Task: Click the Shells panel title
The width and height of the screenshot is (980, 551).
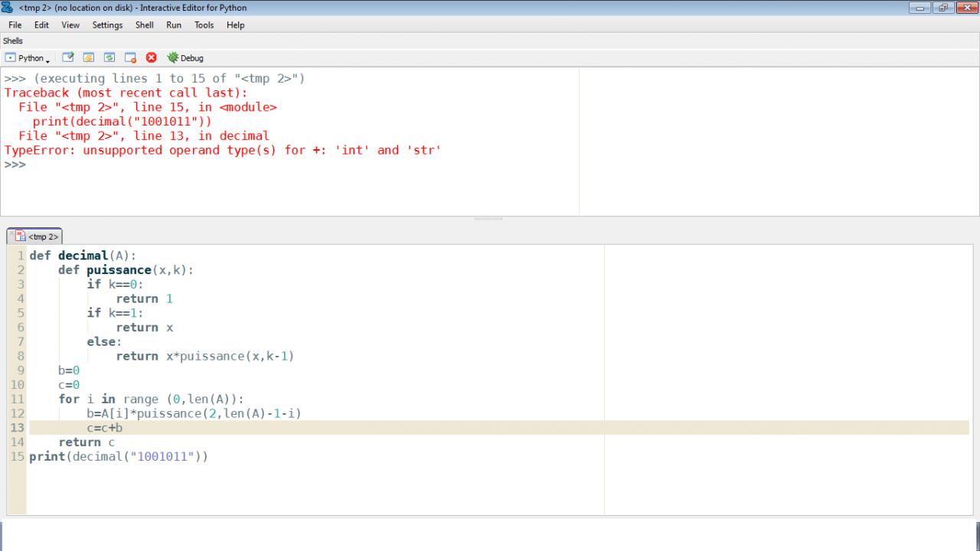Action: (13, 41)
